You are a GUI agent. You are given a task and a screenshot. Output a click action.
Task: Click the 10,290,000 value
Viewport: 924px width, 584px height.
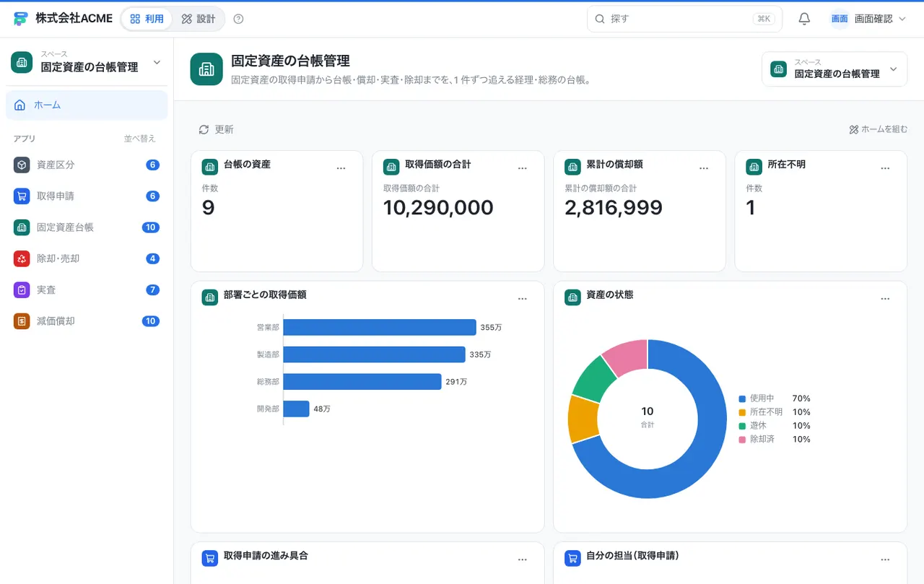tap(438, 208)
